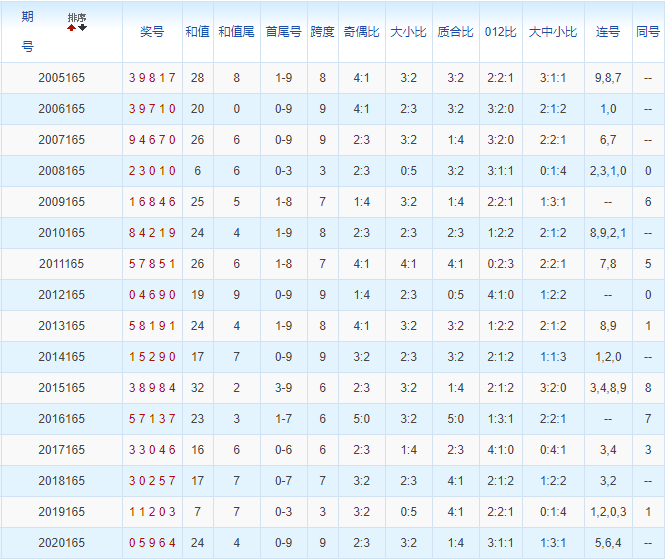
Task: Select period number 2020165
Action: click(x=61, y=542)
